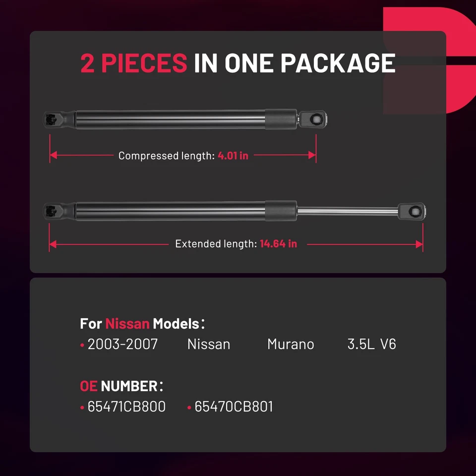Click the right arrowhead of extended length line

coord(419,244)
